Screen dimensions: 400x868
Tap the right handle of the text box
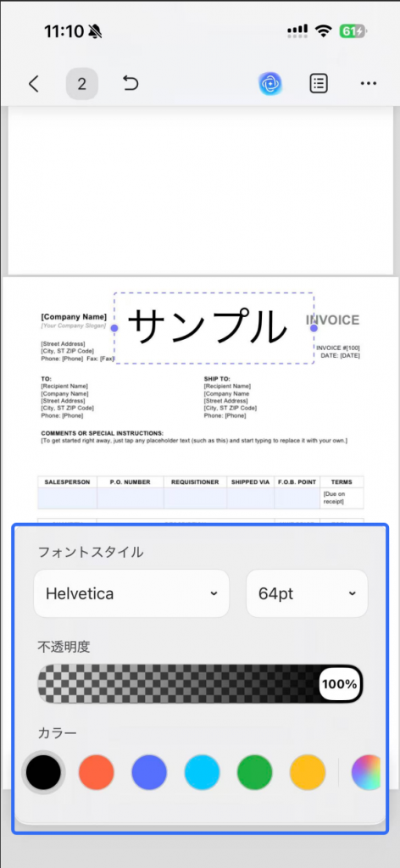pos(314,328)
